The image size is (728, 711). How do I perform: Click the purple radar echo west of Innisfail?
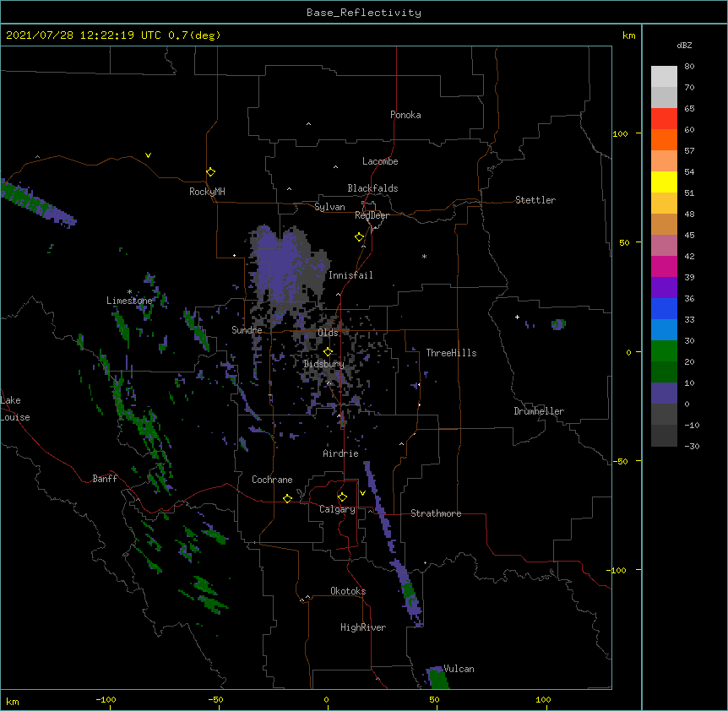[279, 267]
